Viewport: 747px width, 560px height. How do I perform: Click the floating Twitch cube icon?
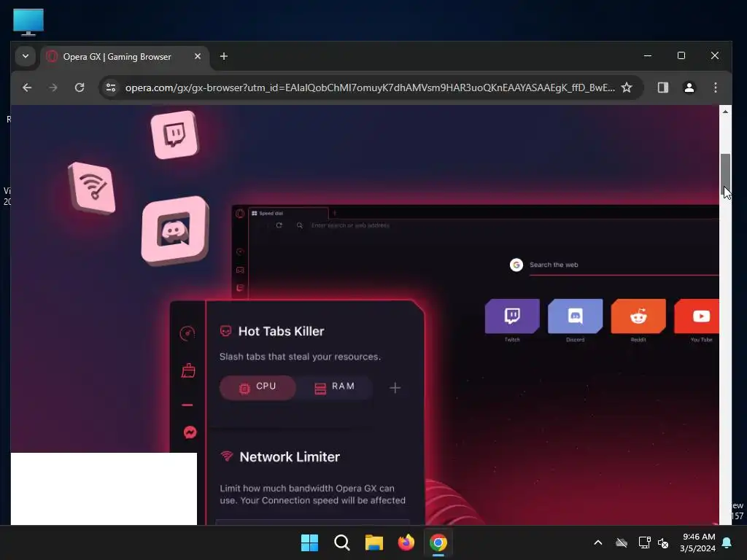[174, 135]
